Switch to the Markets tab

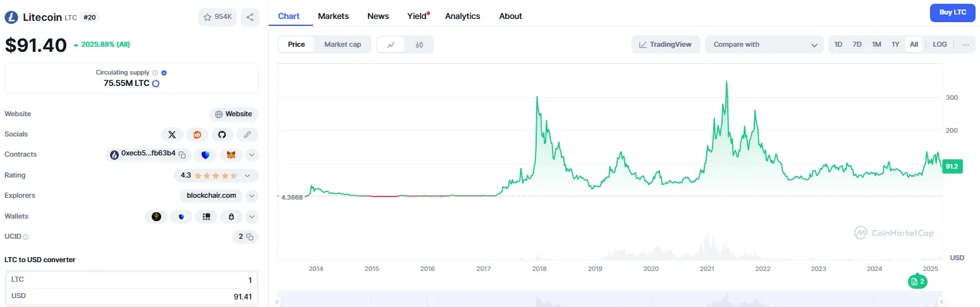[x=333, y=16]
